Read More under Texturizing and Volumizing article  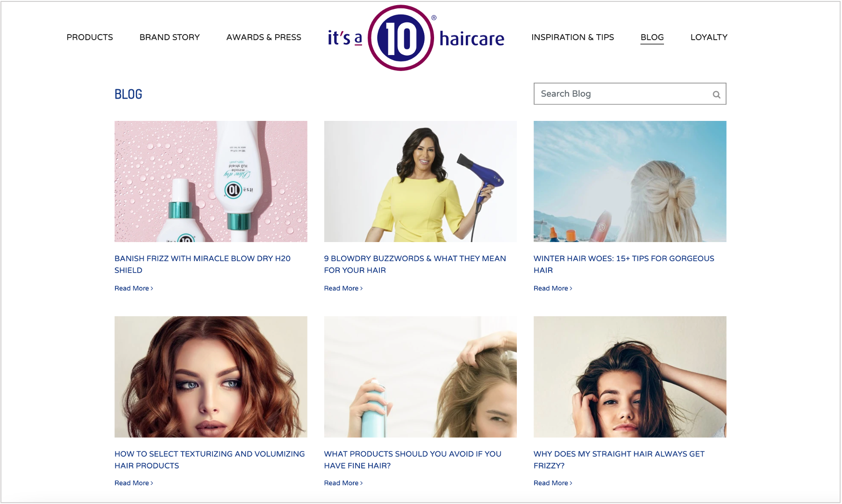(134, 483)
